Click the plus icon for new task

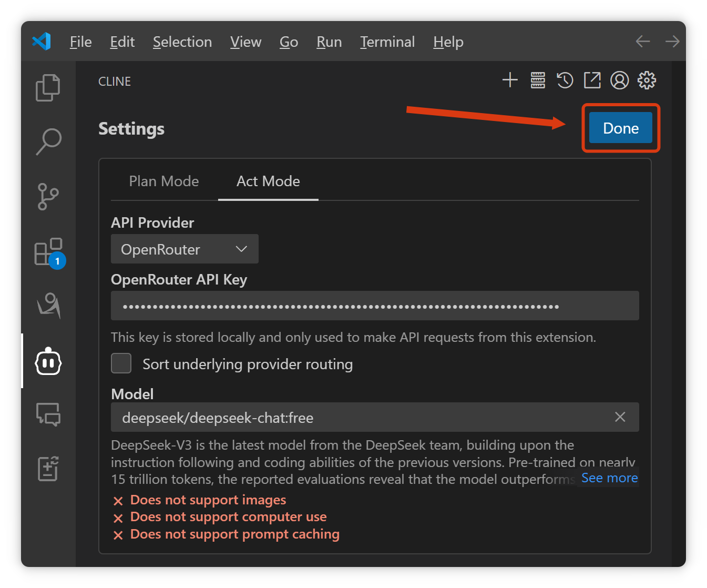(510, 80)
